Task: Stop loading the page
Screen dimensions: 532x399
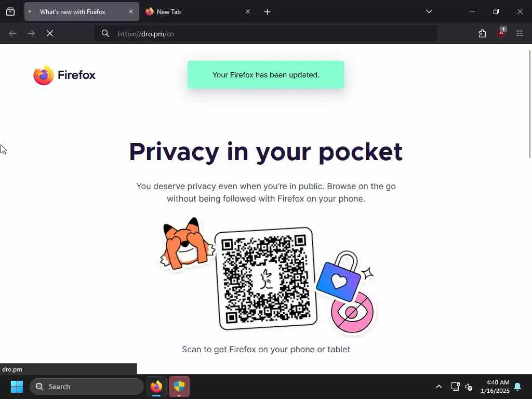Action: [x=50, y=33]
